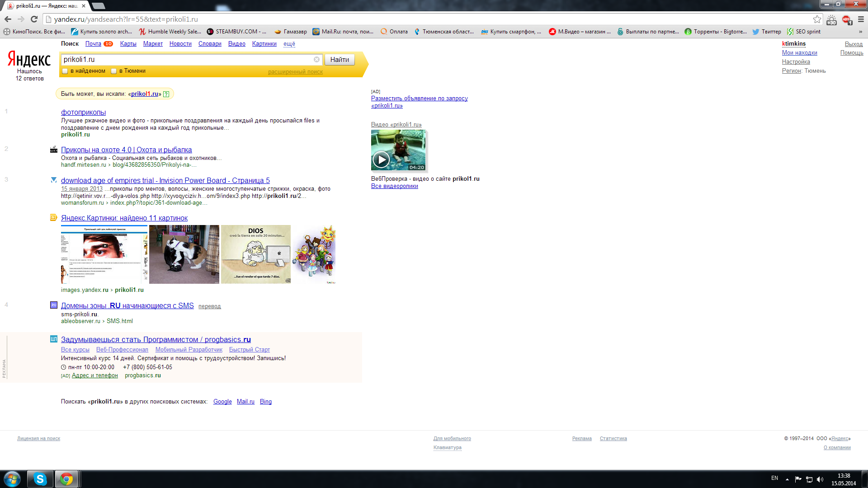
Task: Switch to the Новости tab
Action: coord(180,44)
